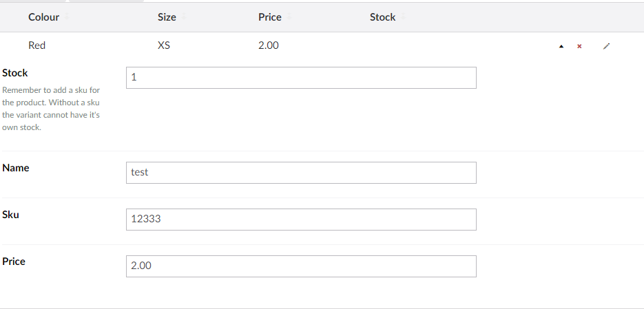Collapse the Red XS variant row
This screenshot has height=309, width=644.
coord(561,47)
